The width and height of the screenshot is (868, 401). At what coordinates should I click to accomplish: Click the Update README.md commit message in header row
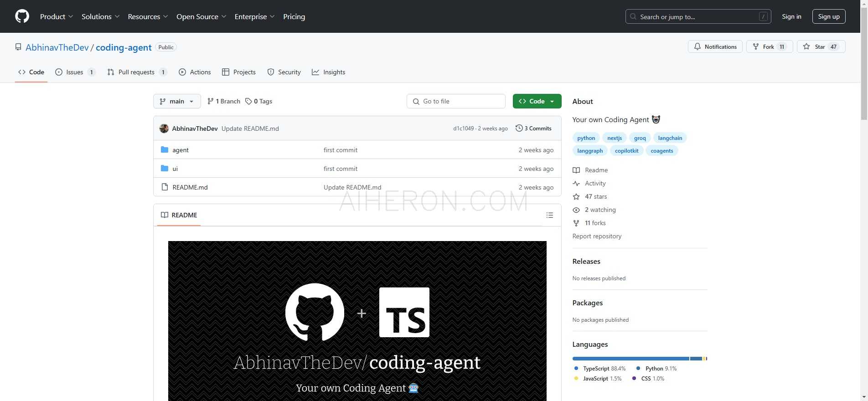[x=250, y=129]
